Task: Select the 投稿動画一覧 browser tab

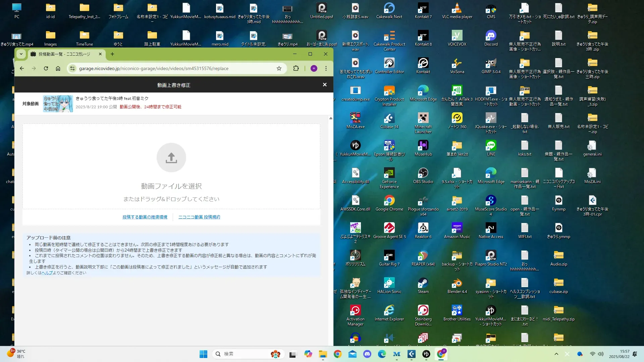Action: [x=64, y=54]
